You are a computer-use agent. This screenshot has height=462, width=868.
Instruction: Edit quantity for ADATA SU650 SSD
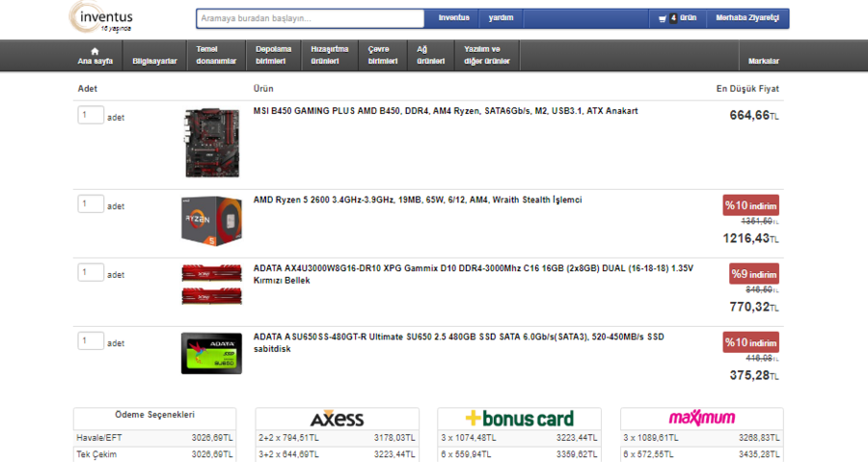click(x=91, y=340)
